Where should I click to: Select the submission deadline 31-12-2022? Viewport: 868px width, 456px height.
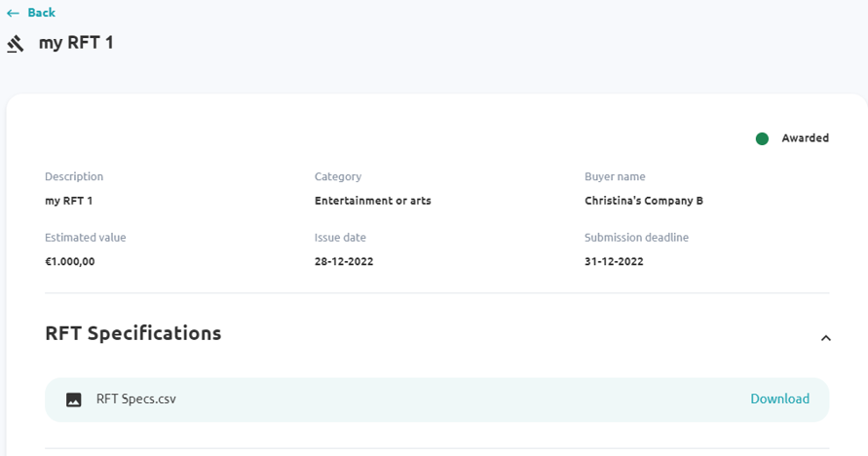(x=614, y=261)
